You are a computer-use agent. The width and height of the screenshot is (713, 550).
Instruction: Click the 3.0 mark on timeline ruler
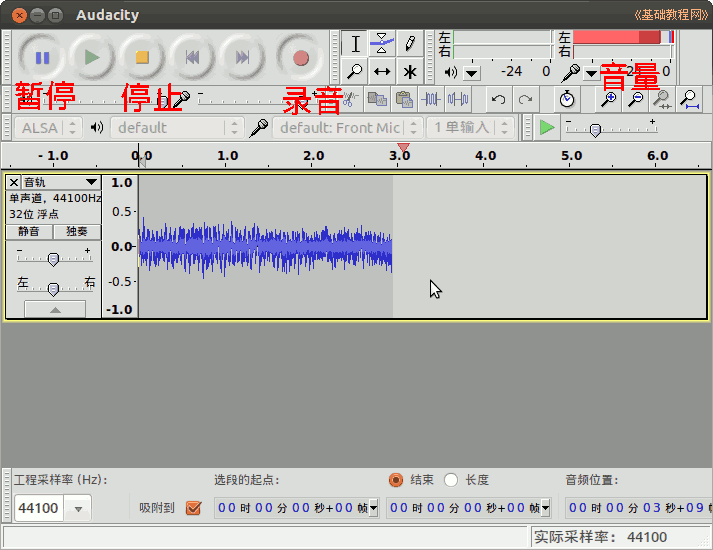tap(400, 156)
